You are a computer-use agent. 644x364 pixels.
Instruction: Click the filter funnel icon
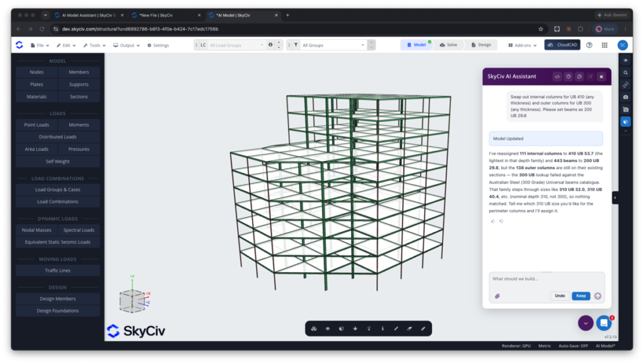tap(296, 45)
